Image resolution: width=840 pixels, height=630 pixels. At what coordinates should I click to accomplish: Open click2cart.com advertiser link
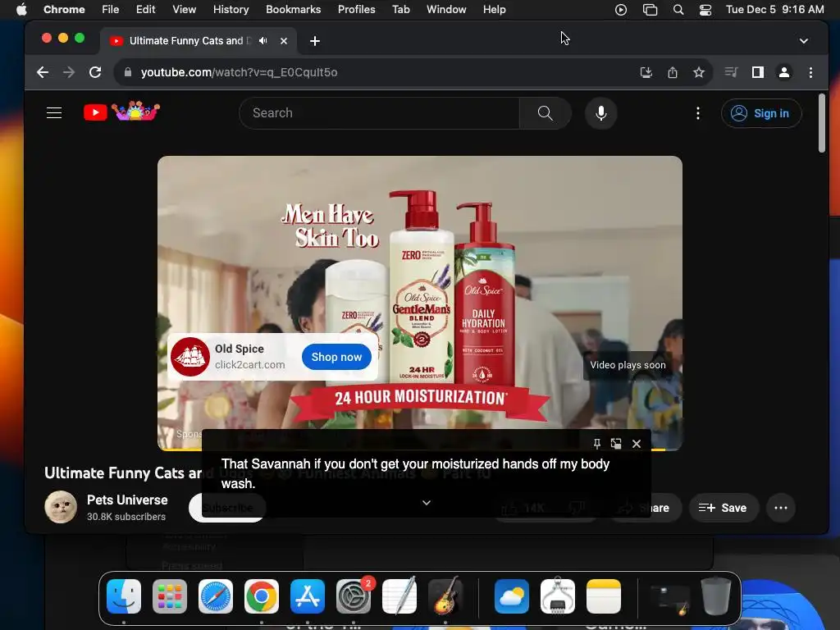(x=249, y=364)
